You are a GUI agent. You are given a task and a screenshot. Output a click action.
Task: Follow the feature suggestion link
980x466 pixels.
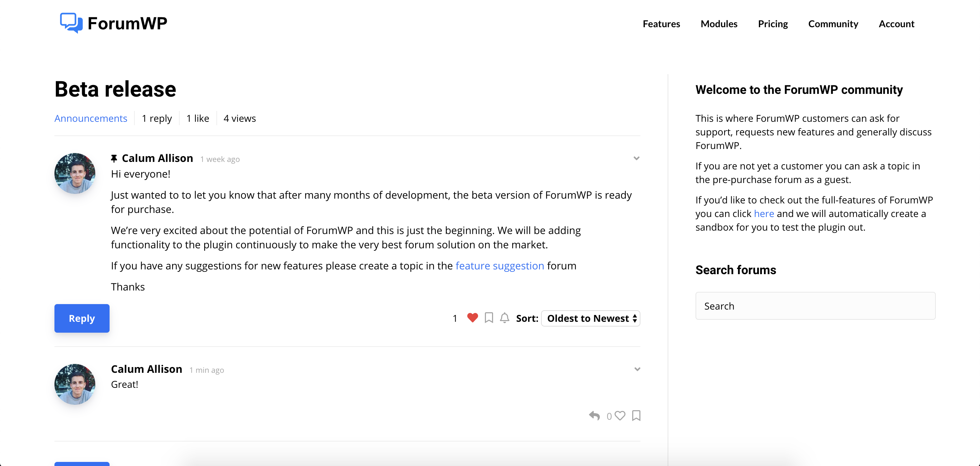point(500,266)
